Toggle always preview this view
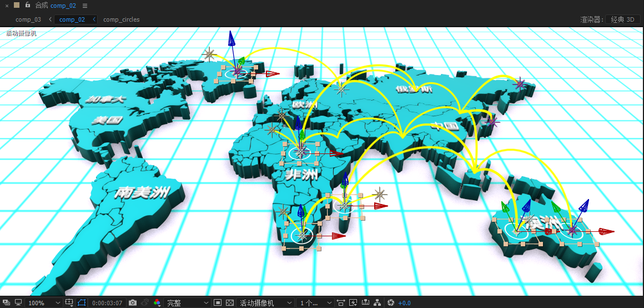 [x=7, y=302]
